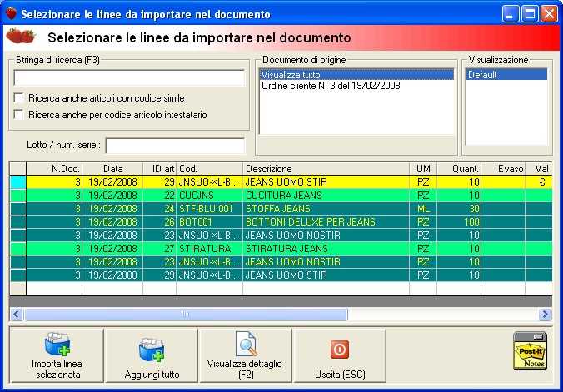Click the Lotto / num. serie field
Screen dimensions: 563x392
[175, 146]
